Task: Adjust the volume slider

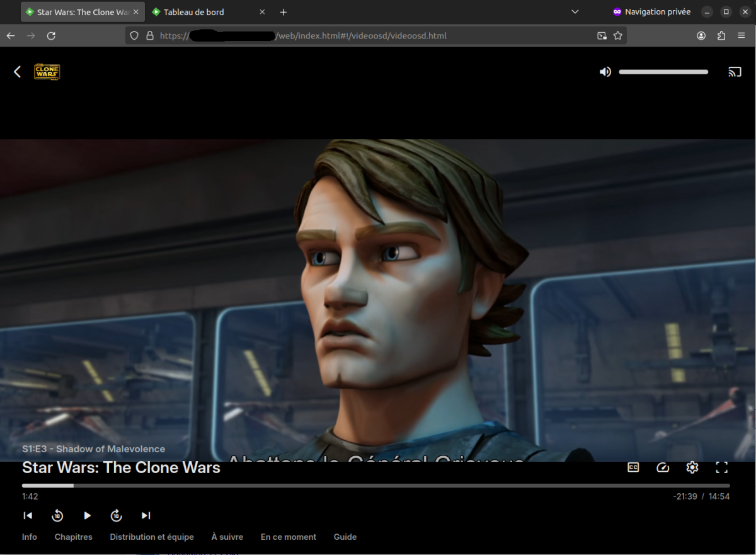Action: (x=663, y=71)
